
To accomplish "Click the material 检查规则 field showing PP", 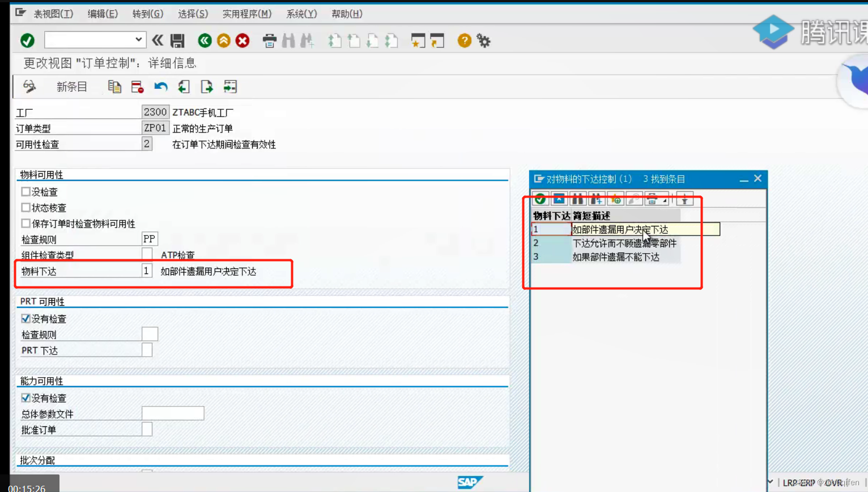I will (x=150, y=239).
